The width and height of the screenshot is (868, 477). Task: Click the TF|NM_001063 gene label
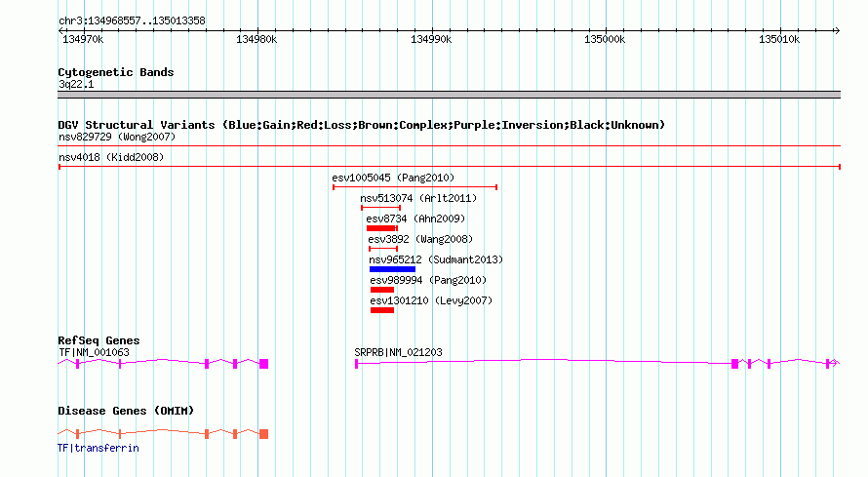(94, 352)
